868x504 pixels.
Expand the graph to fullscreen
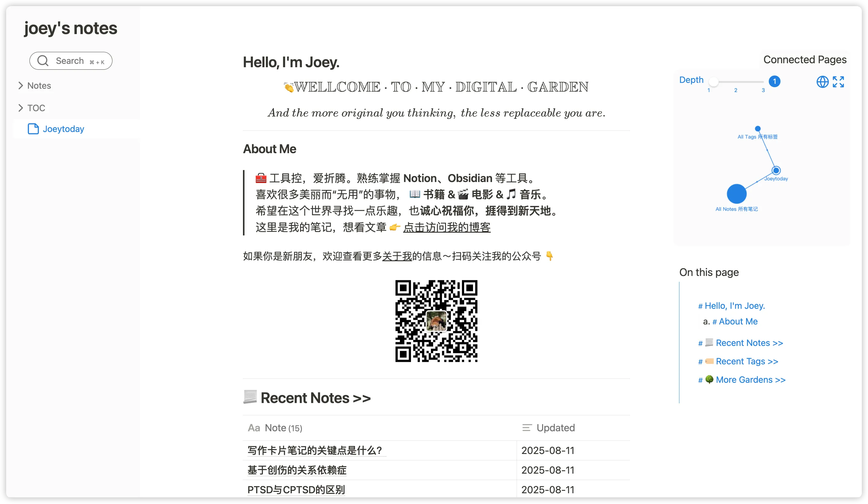click(x=839, y=82)
